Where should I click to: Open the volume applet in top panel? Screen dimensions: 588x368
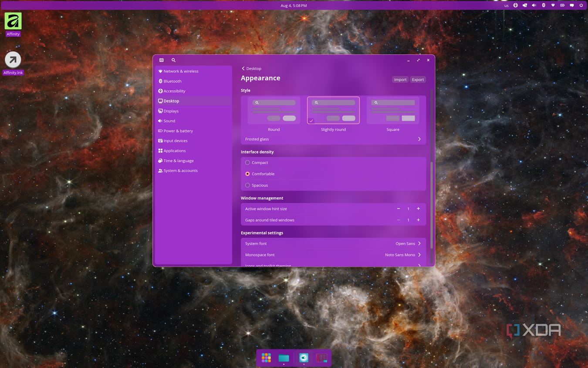point(534,5)
